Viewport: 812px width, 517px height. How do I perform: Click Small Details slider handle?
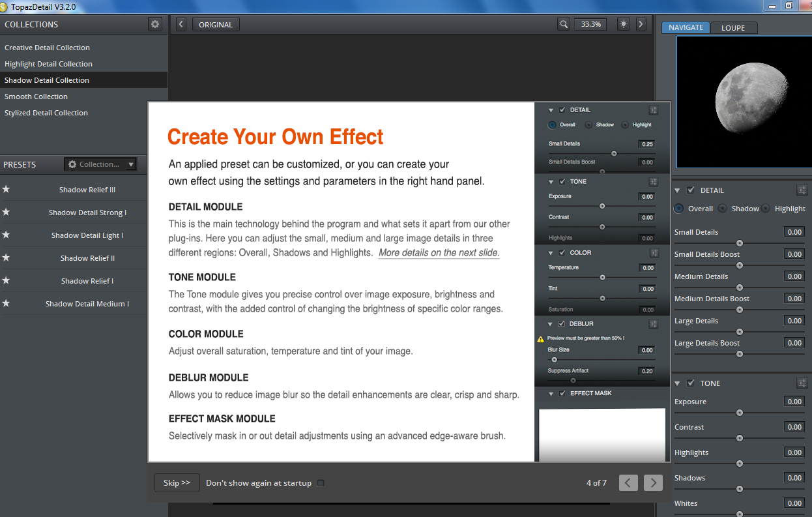click(x=739, y=243)
